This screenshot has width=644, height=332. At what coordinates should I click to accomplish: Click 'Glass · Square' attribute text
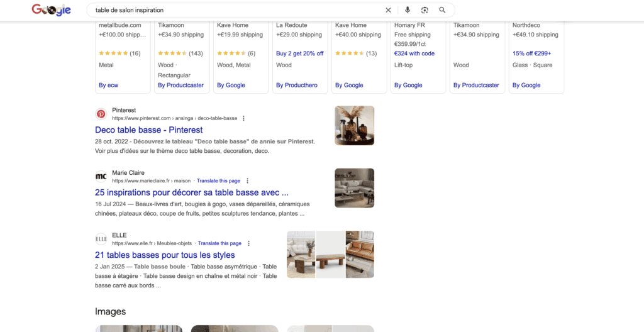tap(532, 65)
